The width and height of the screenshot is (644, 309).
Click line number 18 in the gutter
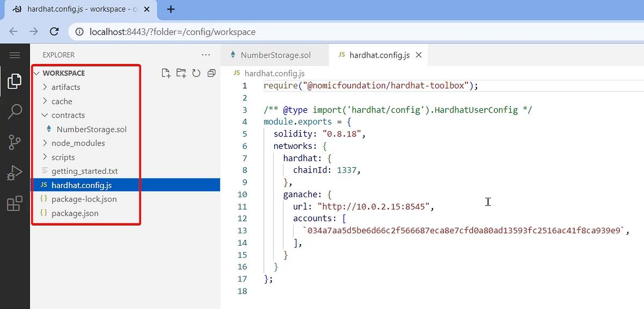pos(241,291)
